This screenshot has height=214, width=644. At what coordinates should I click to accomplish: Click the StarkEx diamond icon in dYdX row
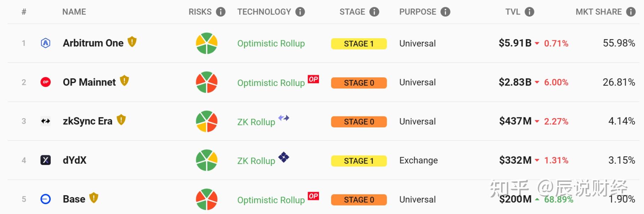coord(284,157)
